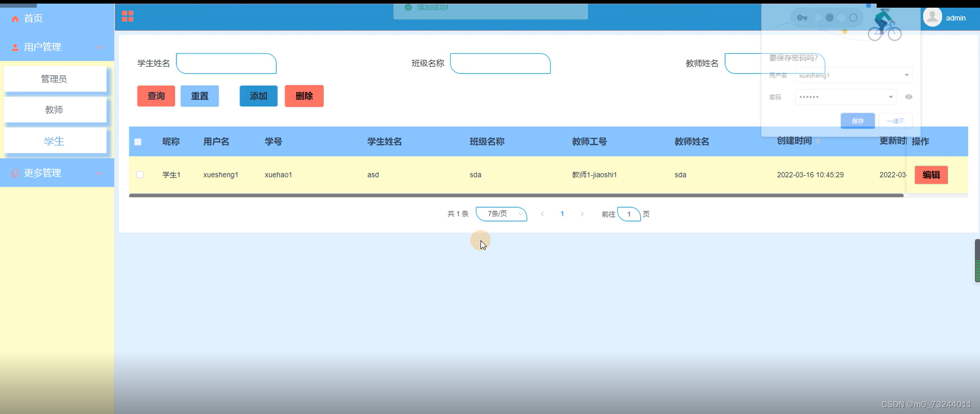
Task: Click the xuesheng1 username cell
Action: pyautogui.click(x=221, y=175)
